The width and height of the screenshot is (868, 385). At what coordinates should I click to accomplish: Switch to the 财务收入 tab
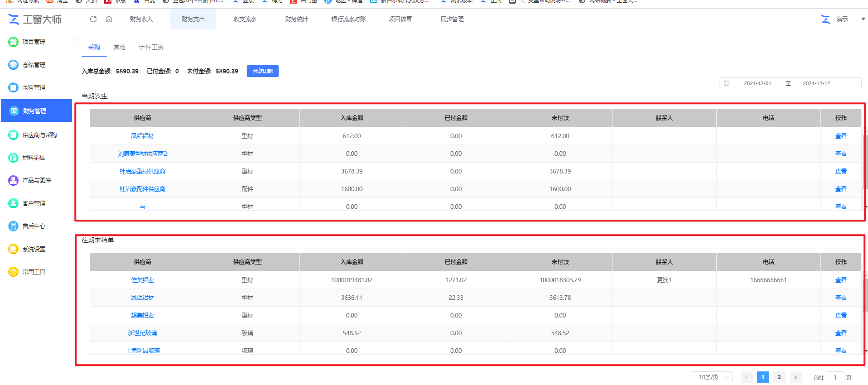[141, 19]
